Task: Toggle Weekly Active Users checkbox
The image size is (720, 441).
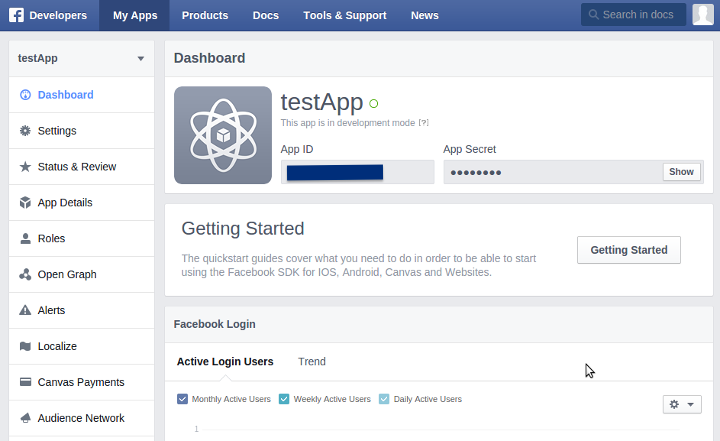Action: pyautogui.click(x=284, y=399)
